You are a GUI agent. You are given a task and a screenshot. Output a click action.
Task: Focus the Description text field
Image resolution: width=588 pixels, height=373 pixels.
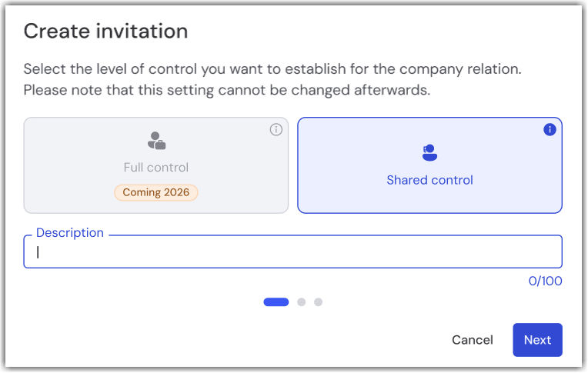(292, 251)
